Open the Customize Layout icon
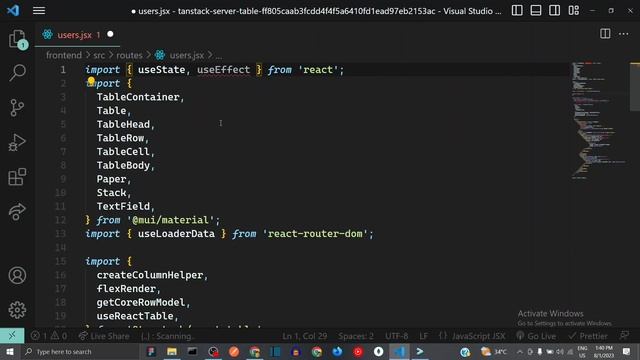640x360 pixels. [x=573, y=11]
